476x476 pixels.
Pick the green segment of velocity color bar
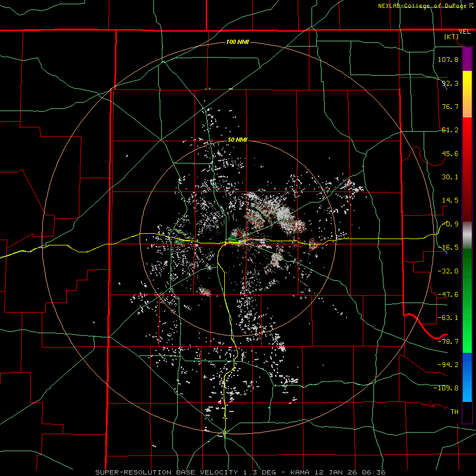coord(467,300)
